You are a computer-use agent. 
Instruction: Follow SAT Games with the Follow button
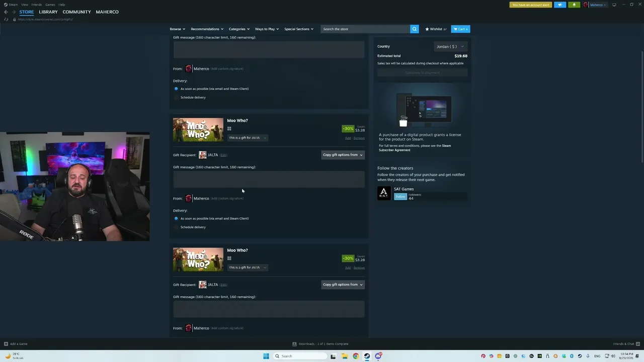(x=400, y=197)
